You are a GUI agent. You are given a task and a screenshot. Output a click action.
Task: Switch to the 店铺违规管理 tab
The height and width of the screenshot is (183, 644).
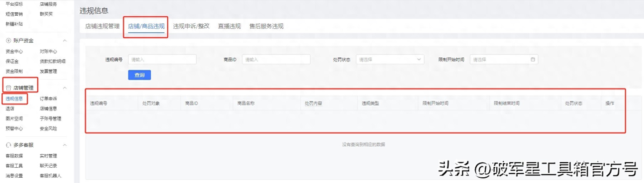pyautogui.click(x=103, y=26)
